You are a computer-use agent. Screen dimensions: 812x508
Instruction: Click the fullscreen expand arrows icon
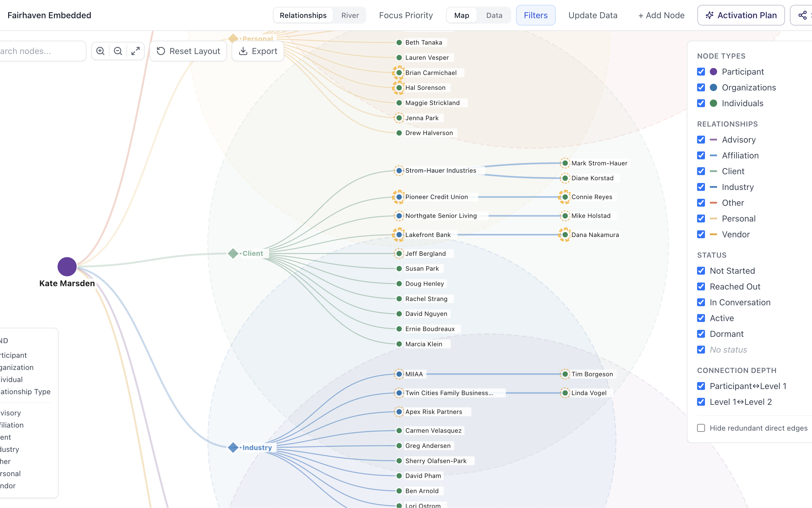(x=136, y=51)
